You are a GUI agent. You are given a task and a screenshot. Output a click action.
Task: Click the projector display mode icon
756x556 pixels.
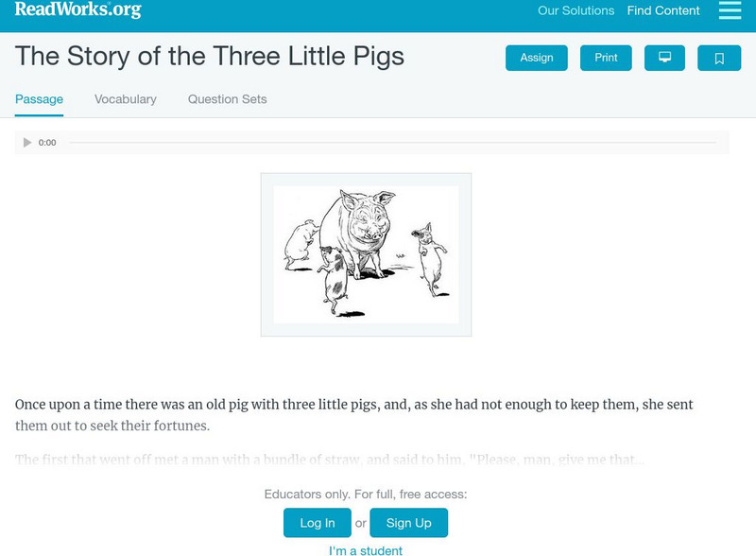[664, 59]
